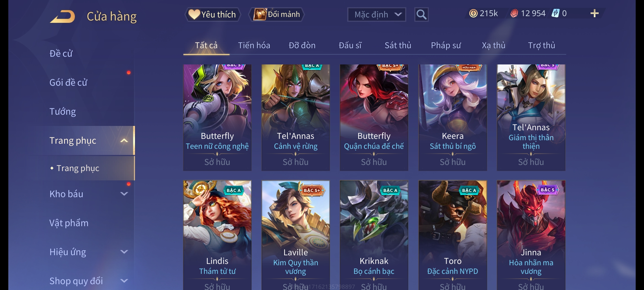Switch to the Pháp sư tab
Image resolution: width=644 pixels, height=290 pixels.
click(446, 45)
